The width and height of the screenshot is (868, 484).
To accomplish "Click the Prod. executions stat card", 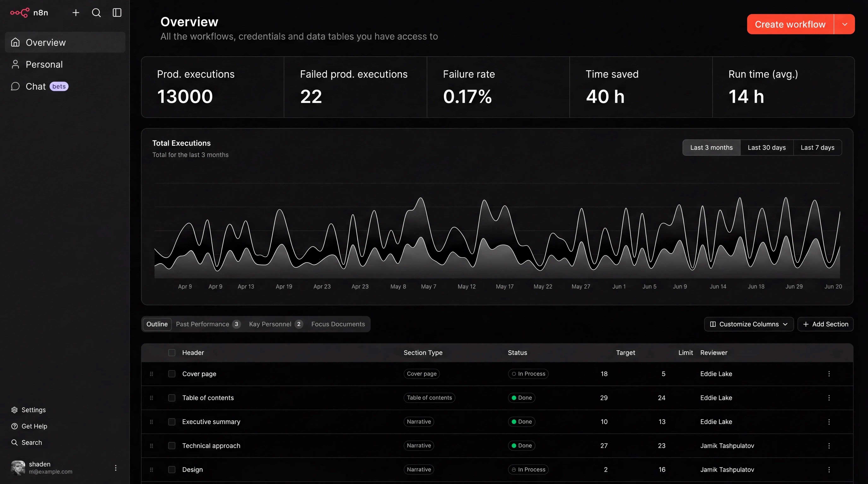I will pyautogui.click(x=213, y=87).
